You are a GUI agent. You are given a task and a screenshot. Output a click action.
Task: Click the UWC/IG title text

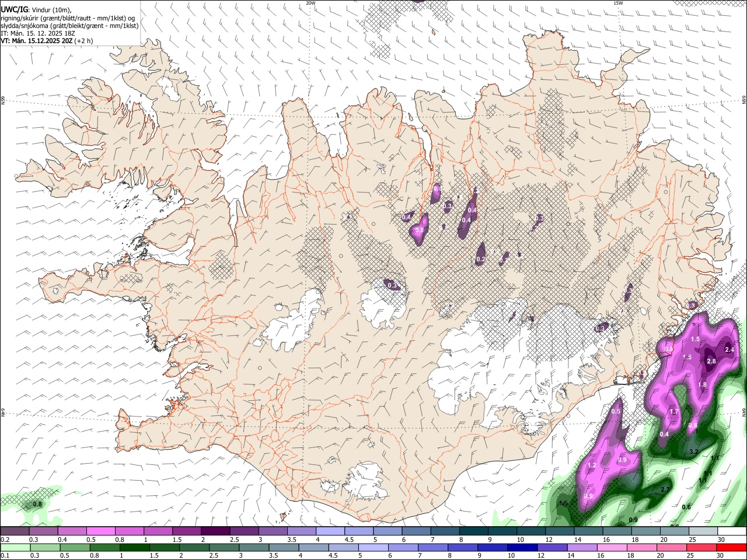point(14,9)
